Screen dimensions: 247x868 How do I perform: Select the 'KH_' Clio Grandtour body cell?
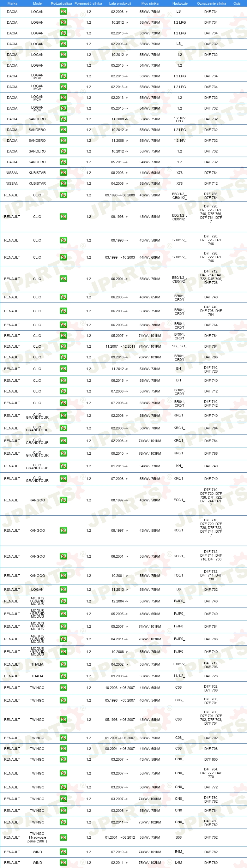pyautogui.click(x=180, y=466)
